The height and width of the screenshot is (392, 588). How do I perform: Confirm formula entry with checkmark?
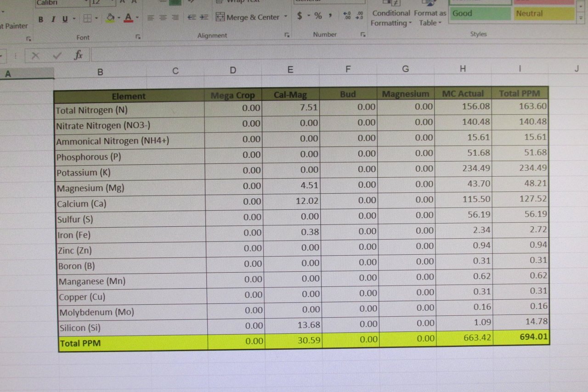[x=57, y=56]
